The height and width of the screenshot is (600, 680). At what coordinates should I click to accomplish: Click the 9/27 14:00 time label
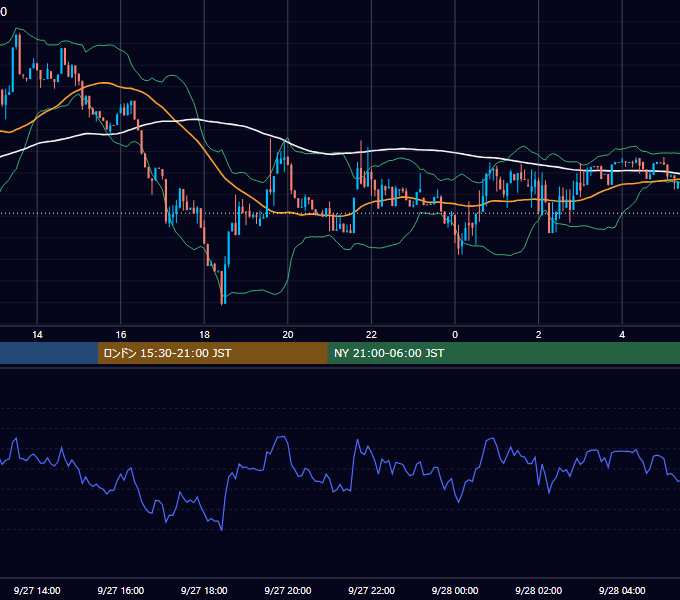(x=37, y=590)
